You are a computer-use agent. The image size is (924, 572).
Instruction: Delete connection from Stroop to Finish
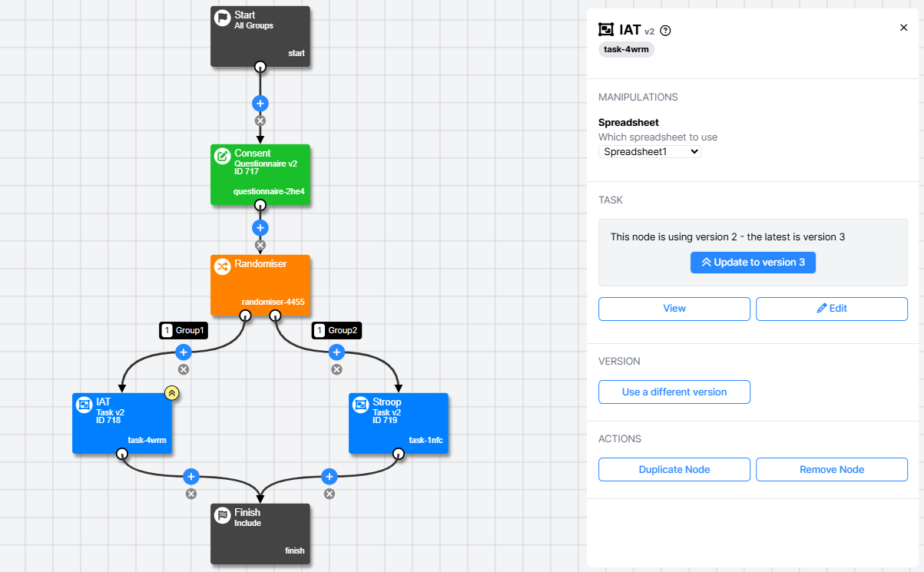(330, 494)
